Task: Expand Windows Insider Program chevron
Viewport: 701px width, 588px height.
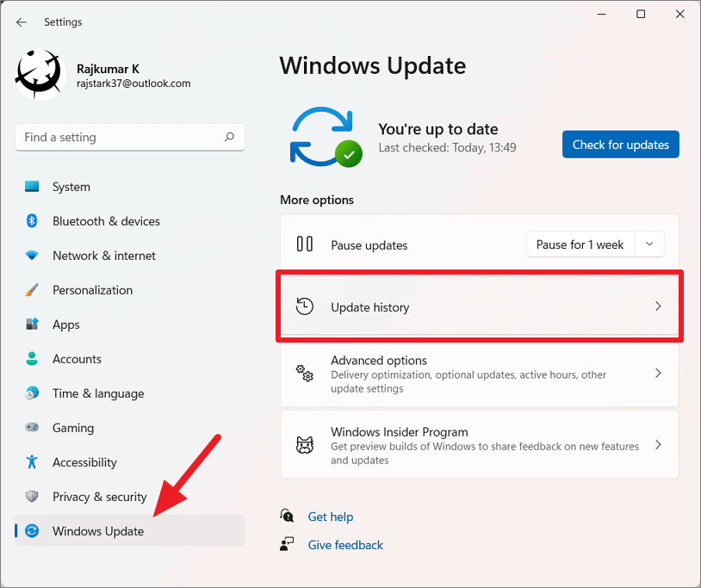Action: click(658, 444)
